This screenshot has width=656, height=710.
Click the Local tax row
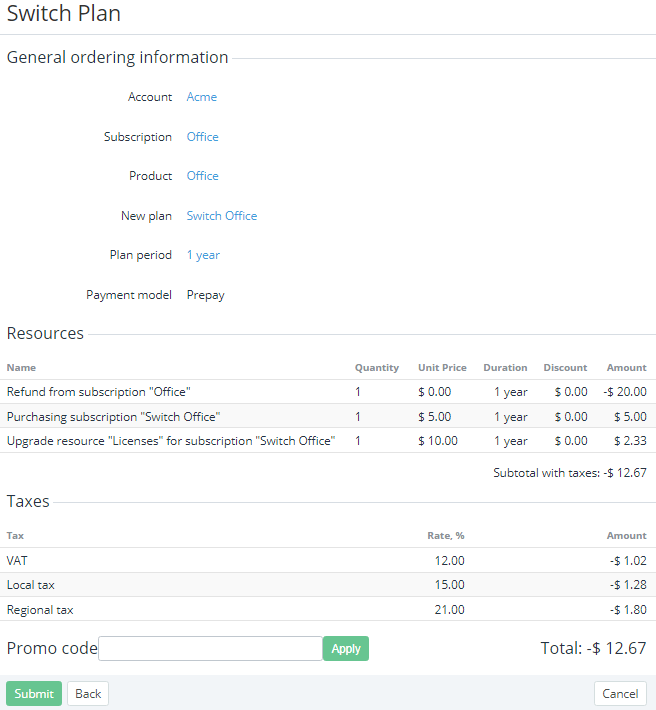(x=30, y=585)
